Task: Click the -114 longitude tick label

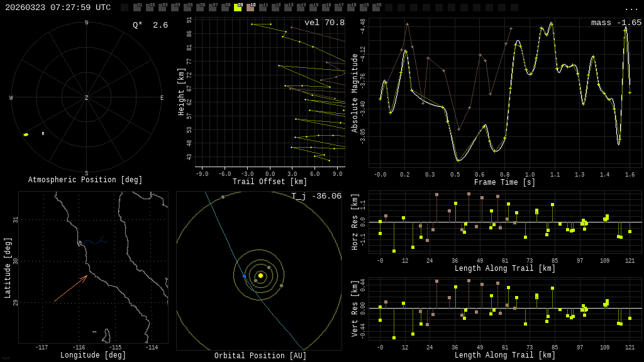Action: pyautogui.click(x=152, y=347)
